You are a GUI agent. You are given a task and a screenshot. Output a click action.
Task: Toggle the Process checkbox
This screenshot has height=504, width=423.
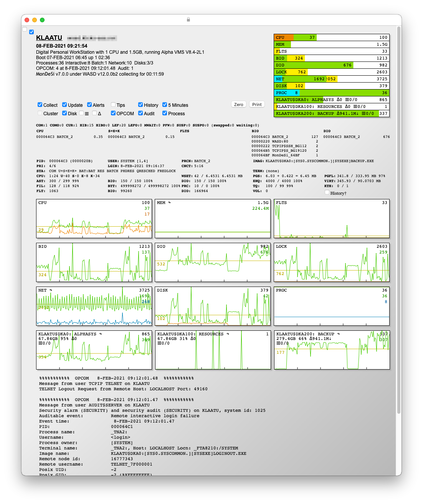coord(165,113)
